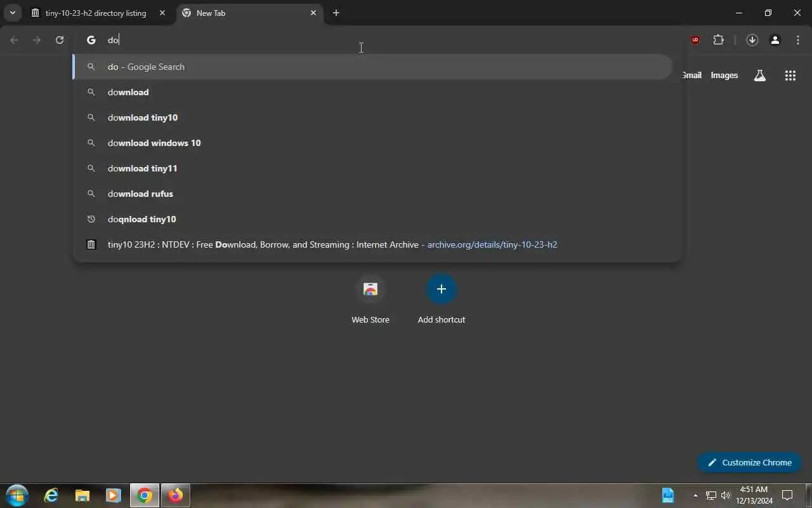Open the notification center icon
The width and height of the screenshot is (812, 508).
[788, 495]
